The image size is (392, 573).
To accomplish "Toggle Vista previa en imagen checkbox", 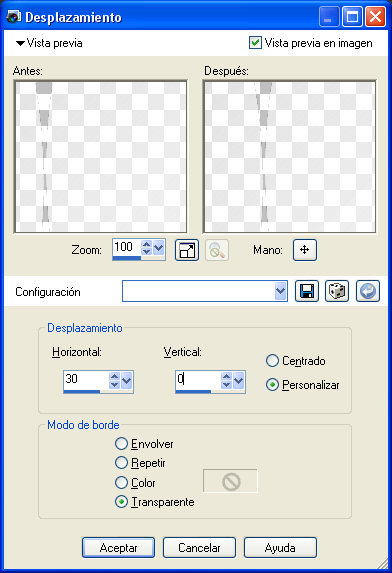I will pos(255,43).
